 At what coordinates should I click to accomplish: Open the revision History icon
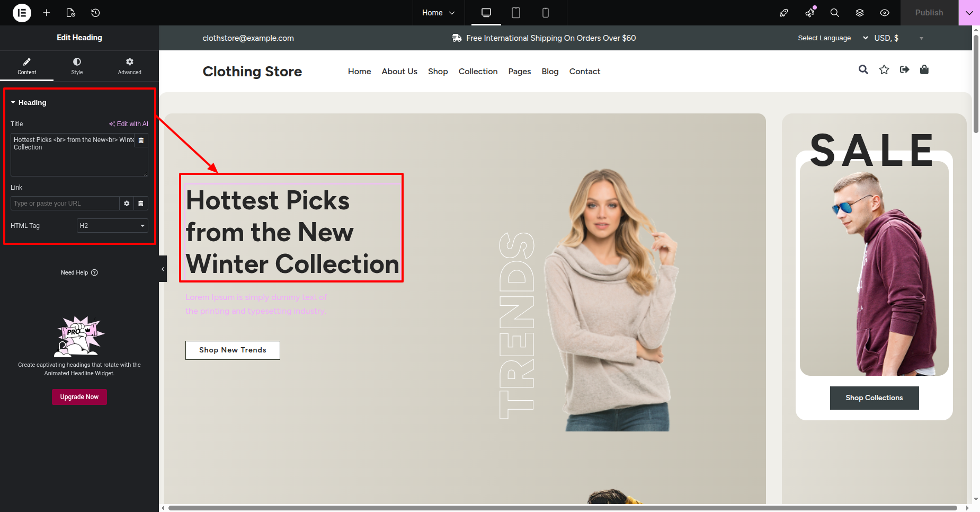click(x=95, y=13)
